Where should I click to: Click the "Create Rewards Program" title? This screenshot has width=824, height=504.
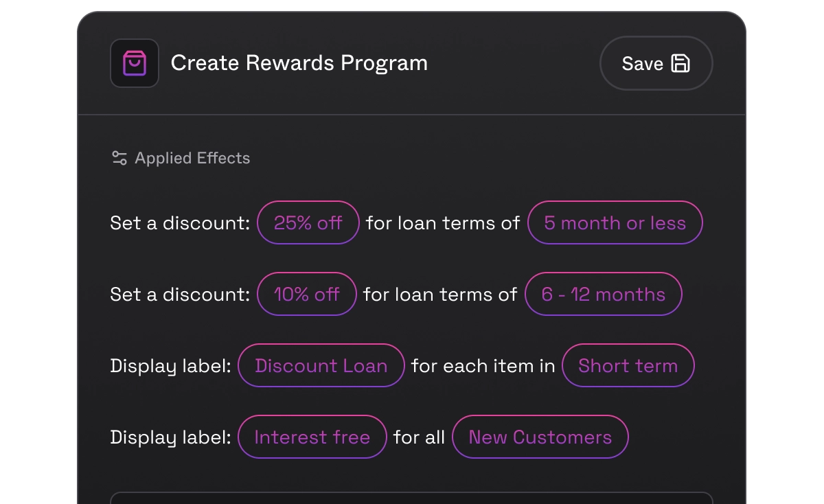pyautogui.click(x=299, y=63)
